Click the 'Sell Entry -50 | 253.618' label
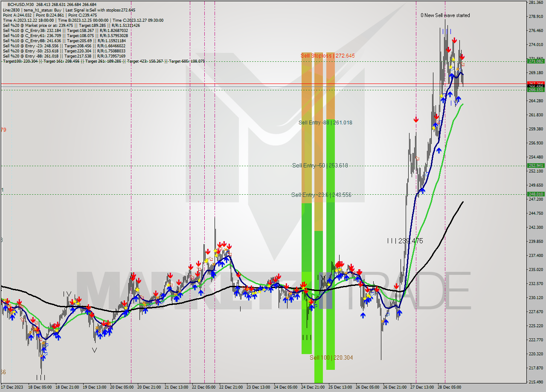 (x=320, y=166)
